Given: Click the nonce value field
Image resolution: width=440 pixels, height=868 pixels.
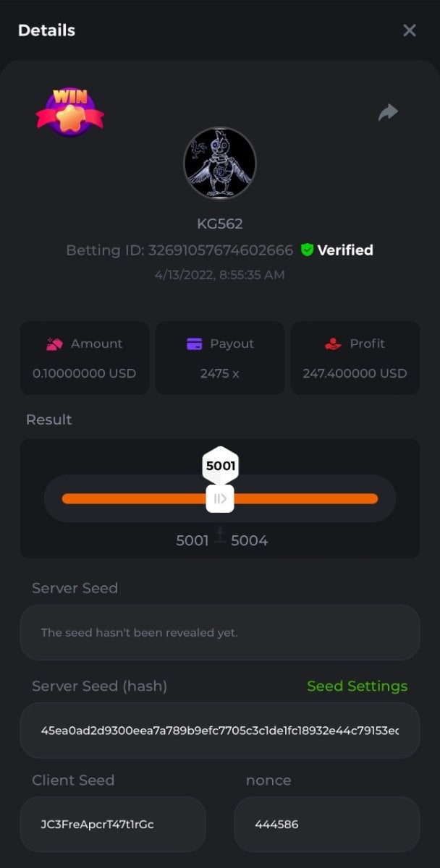Looking at the screenshot, I should (x=326, y=824).
